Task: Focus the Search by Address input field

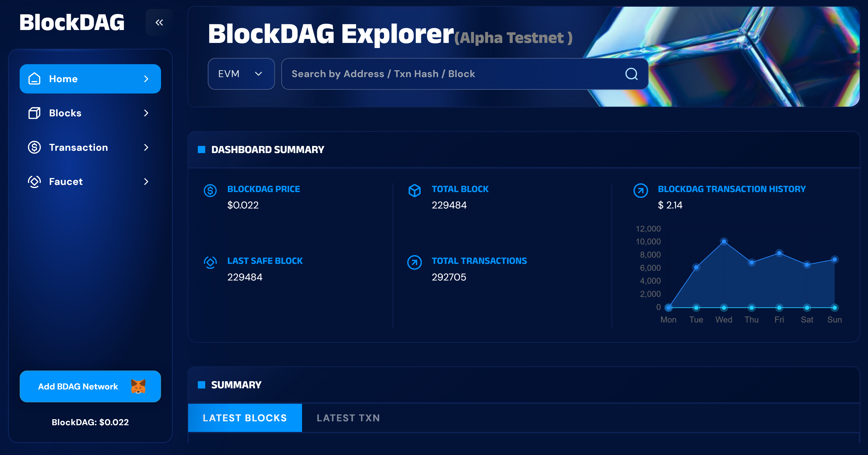Action: tap(465, 74)
